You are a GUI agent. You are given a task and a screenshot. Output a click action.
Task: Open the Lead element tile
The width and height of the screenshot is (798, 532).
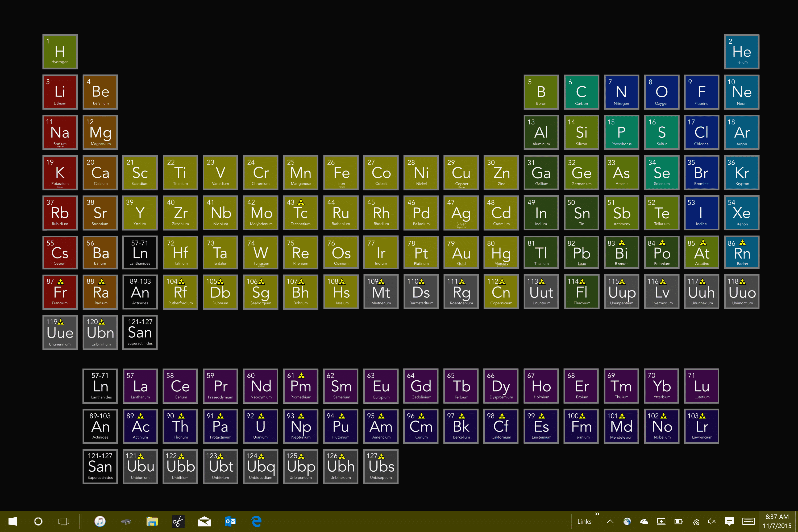pos(581,252)
